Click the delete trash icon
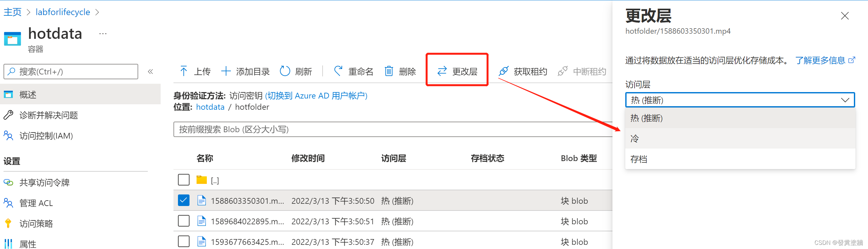Viewport: 868px width, 249px height. click(x=389, y=71)
